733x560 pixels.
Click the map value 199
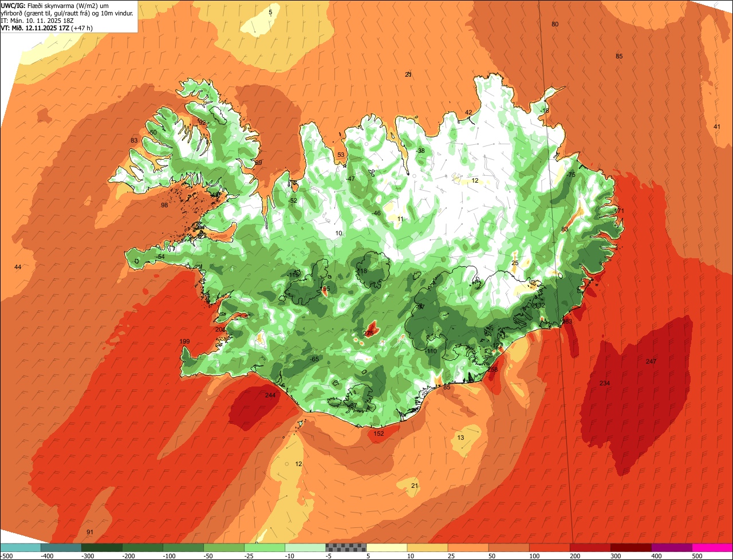click(x=184, y=341)
